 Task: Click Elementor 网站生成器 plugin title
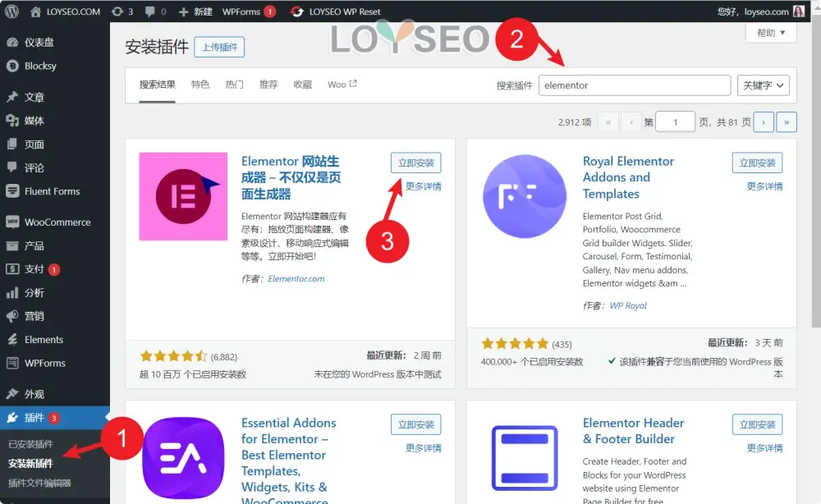pos(291,177)
